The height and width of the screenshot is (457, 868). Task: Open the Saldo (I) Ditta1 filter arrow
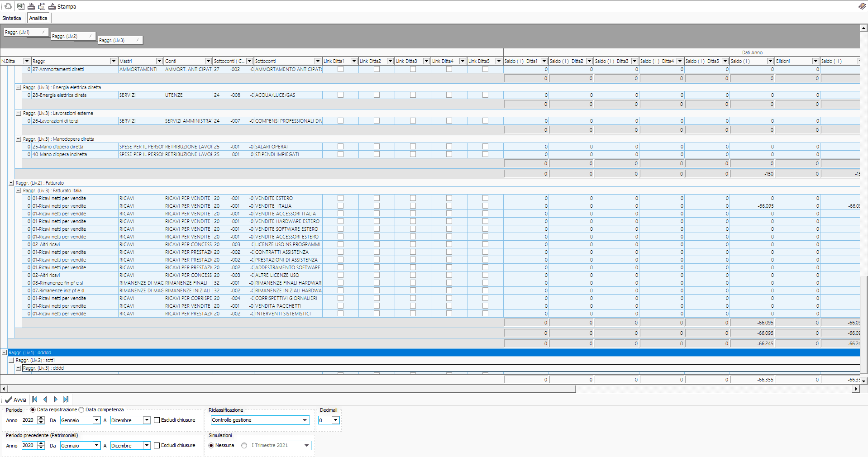(544, 61)
